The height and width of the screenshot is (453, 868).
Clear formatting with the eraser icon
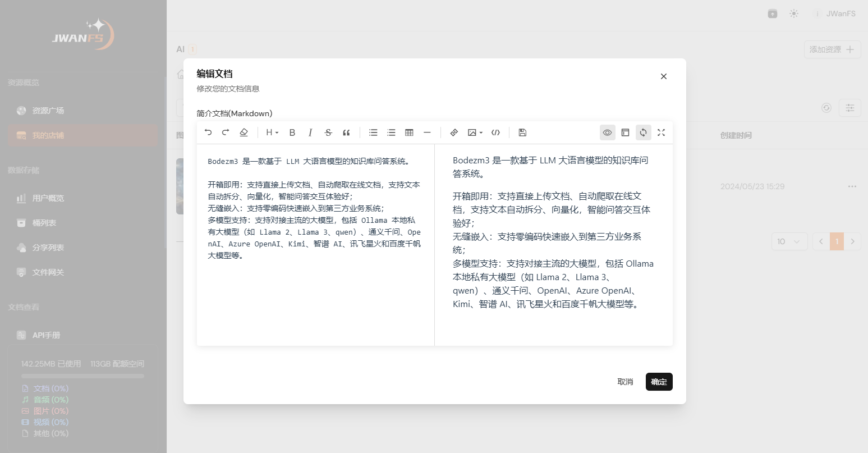[x=244, y=132]
